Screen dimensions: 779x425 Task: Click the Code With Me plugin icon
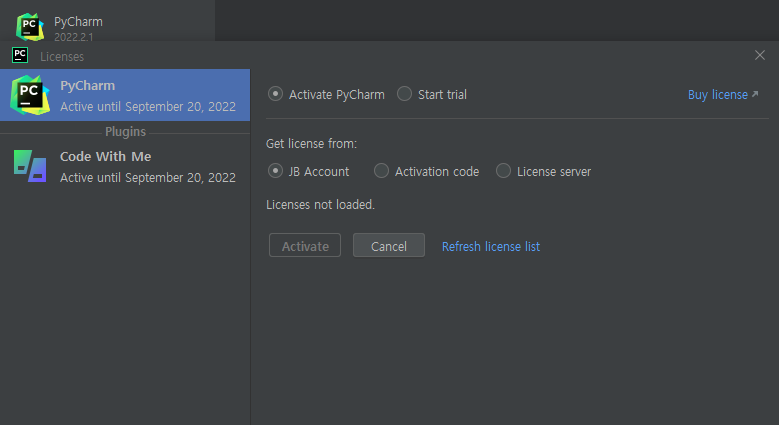[30, 166]
